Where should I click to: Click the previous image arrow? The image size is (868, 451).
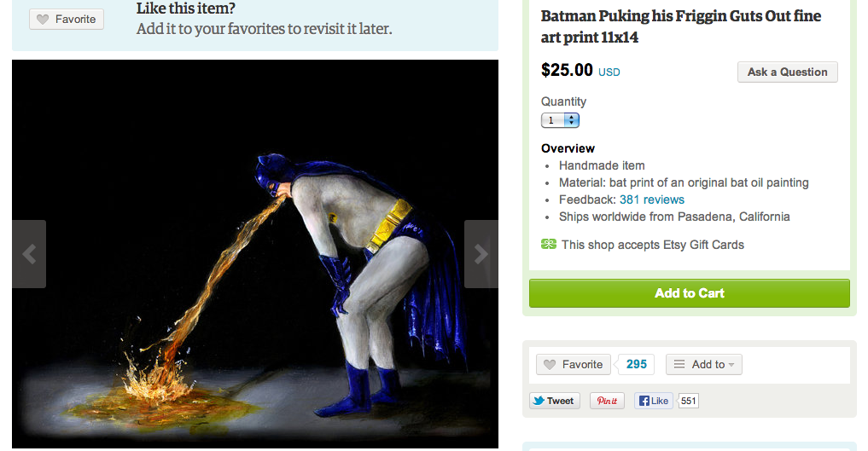click(x=29, y=254)
